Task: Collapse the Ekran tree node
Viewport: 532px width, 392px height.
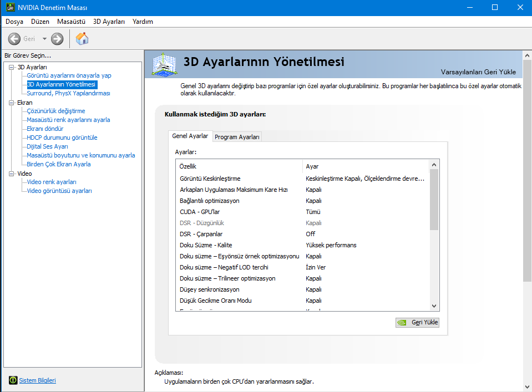Action: pos(12,103)
